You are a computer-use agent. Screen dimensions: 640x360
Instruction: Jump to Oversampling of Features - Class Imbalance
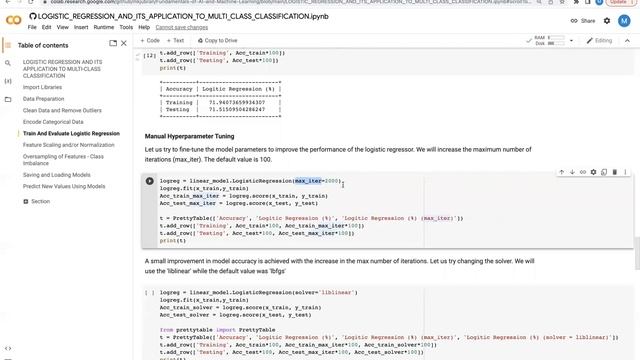(x=63, y=160)
